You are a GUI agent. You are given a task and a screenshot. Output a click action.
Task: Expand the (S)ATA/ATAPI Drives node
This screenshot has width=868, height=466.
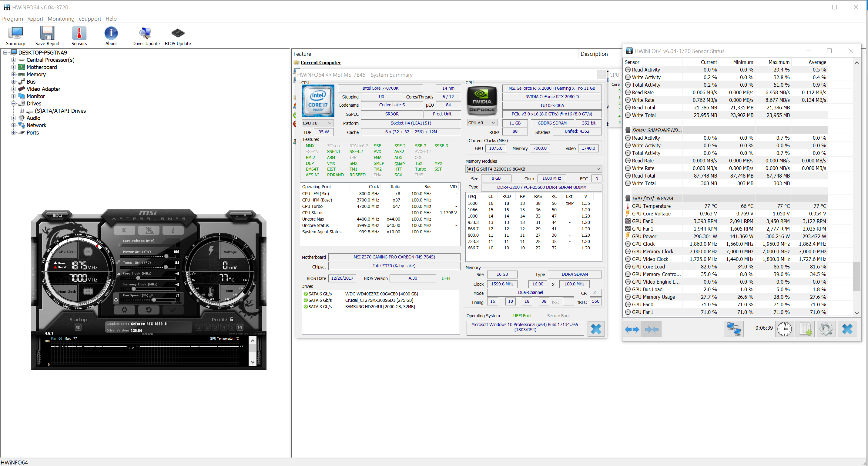tap(22, 111)
